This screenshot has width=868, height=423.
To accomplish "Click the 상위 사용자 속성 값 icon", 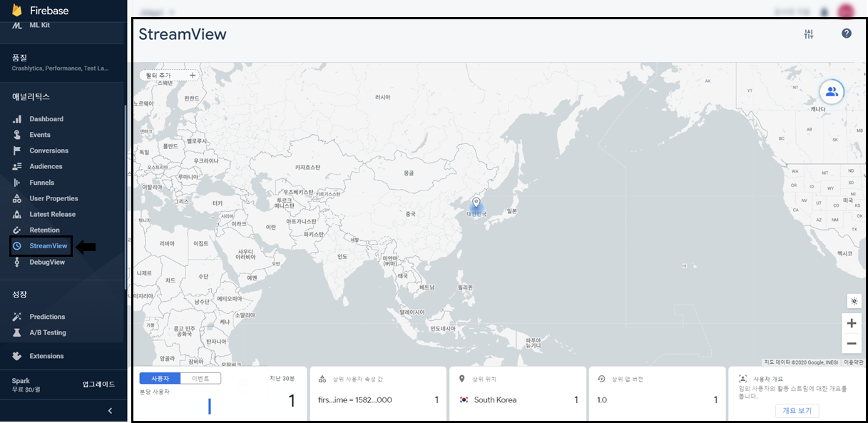I will (x=322, y=379).
